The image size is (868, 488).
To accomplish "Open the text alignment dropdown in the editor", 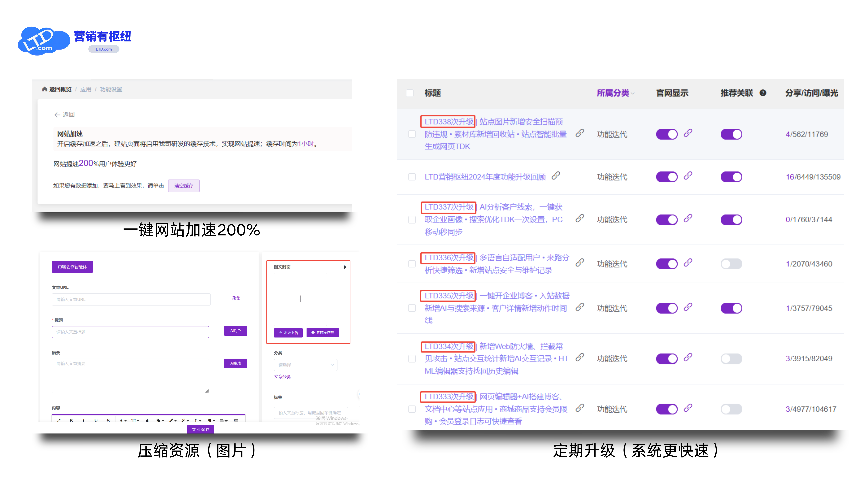I will [x=224, y=420].
